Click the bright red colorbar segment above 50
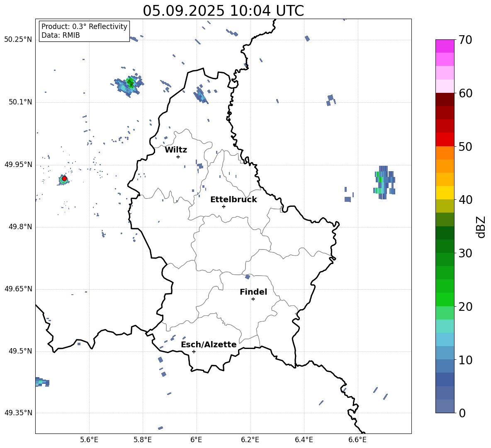Image resolution: width=491 pixels, height=448 pixels. click(445, 140)
